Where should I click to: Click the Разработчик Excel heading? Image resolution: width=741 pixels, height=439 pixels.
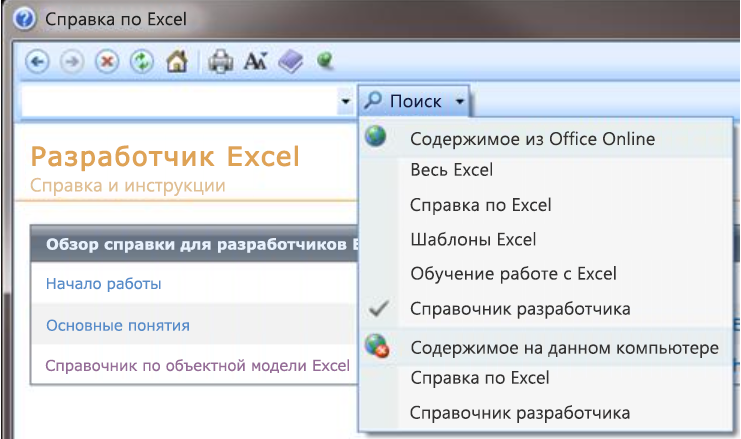[x=165, y=156]
